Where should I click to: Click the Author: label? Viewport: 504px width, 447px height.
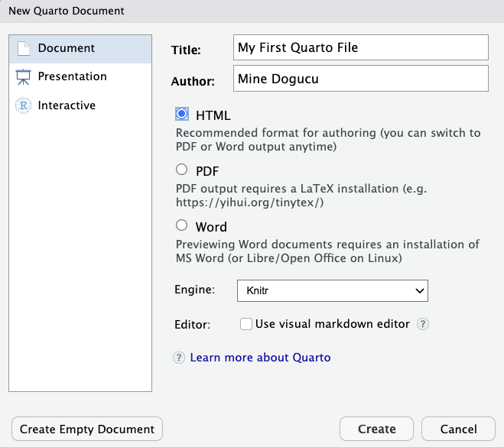(193, 82)
